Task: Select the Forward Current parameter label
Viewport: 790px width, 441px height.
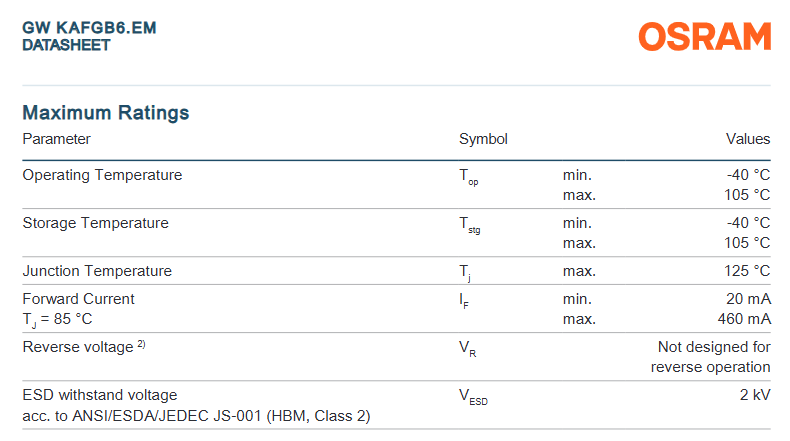Action: (x=78, y=299)
